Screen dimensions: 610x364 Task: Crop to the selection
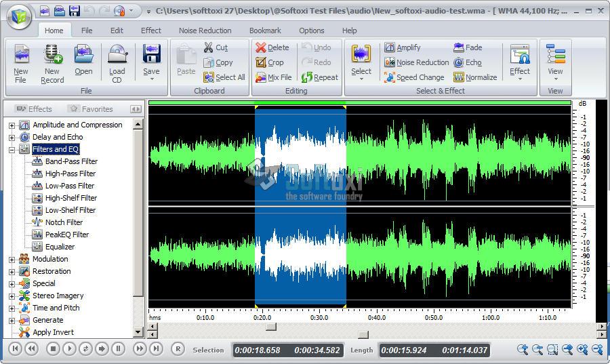[270, 62]
